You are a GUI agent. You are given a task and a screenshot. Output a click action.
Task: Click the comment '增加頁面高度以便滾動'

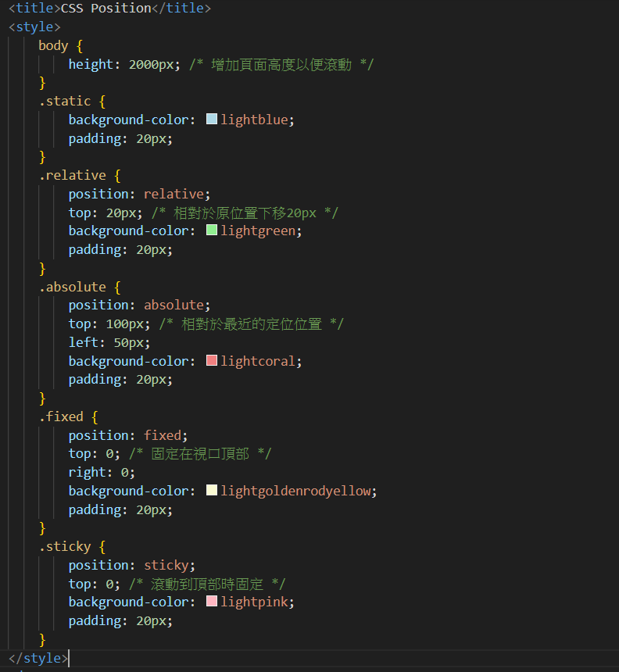click(x=281, y=65)
